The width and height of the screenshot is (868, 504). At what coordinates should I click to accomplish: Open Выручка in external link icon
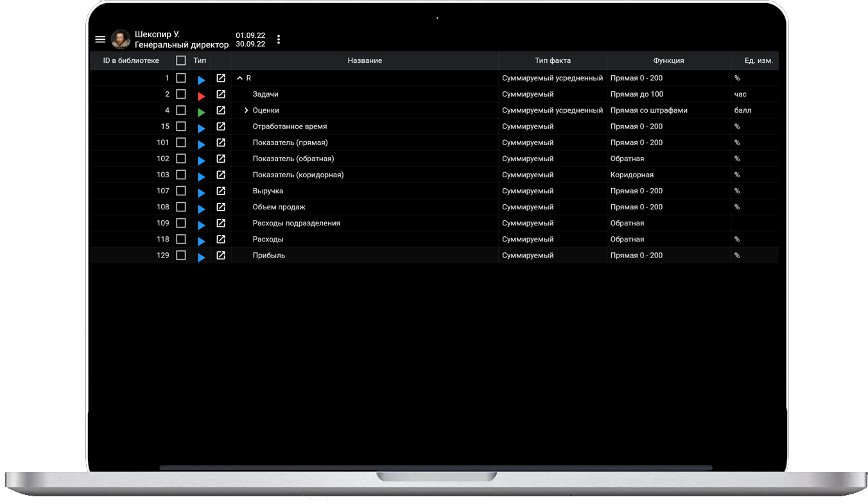221,191
